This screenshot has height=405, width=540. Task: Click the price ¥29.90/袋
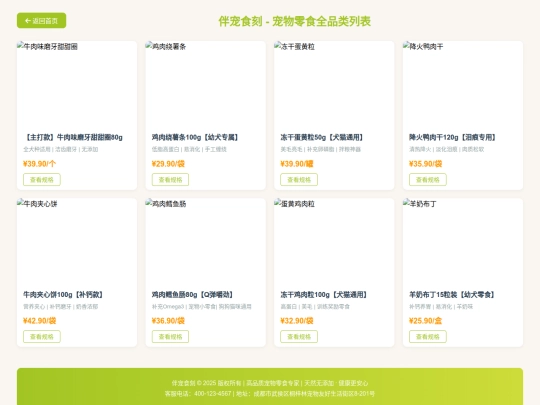(x=168, y=164)
